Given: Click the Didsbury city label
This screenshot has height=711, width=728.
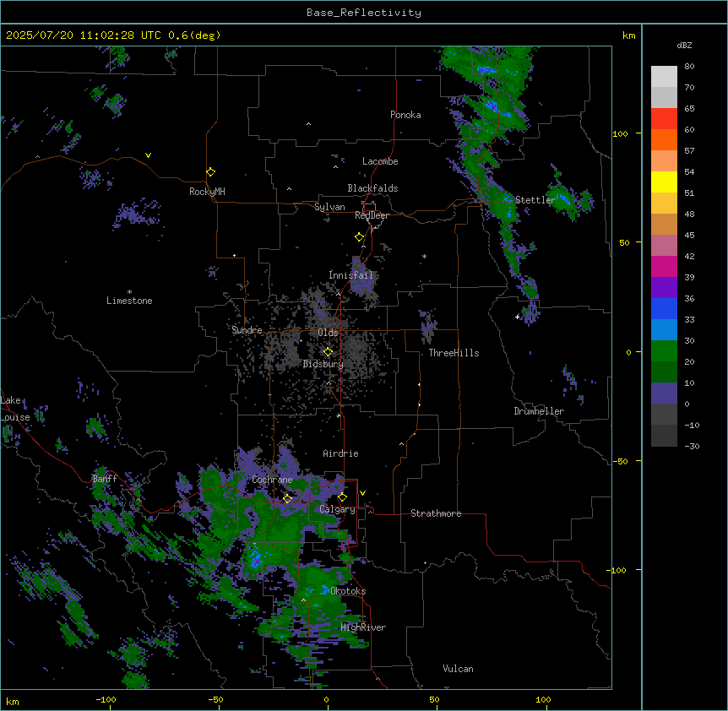Looking at the screenshot, I should 323,364.
